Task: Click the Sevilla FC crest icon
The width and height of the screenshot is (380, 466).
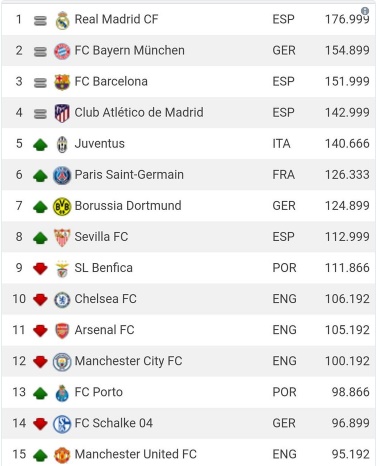Action: coord(62,237)
